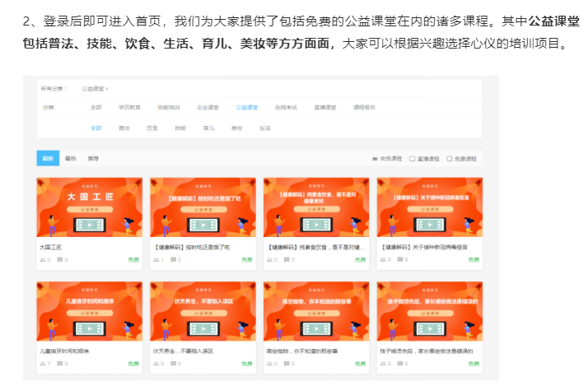Select the 生活 subcategory
Viewport: 588px width, 386px height.
coord(264,128)
